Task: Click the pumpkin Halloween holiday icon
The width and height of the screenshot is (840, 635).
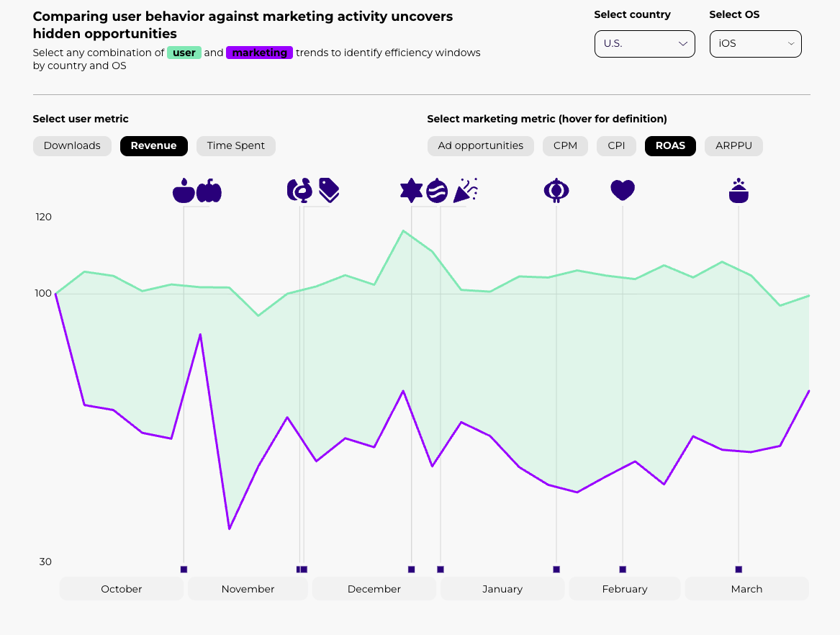Action: tap(209, 191)
